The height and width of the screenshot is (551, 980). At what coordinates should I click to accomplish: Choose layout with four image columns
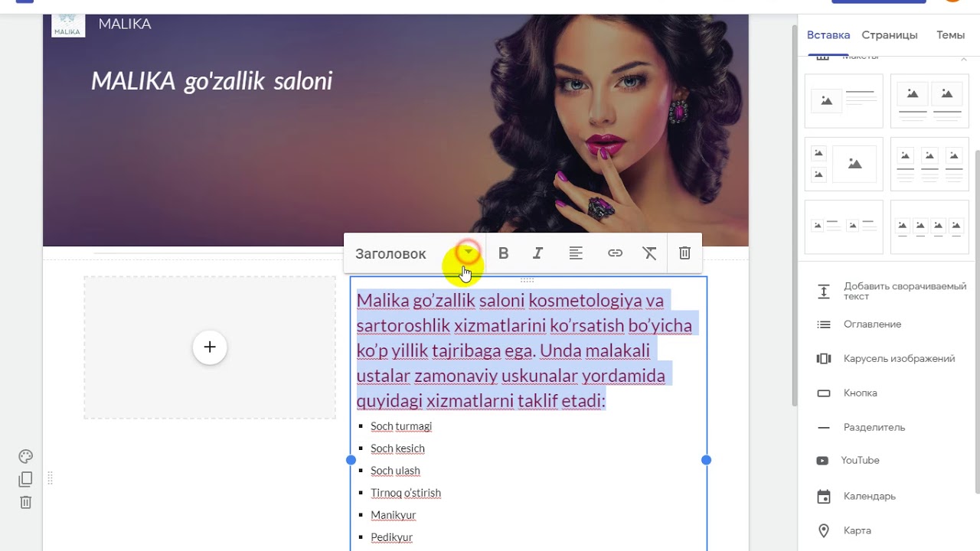(x=929, y=227)
